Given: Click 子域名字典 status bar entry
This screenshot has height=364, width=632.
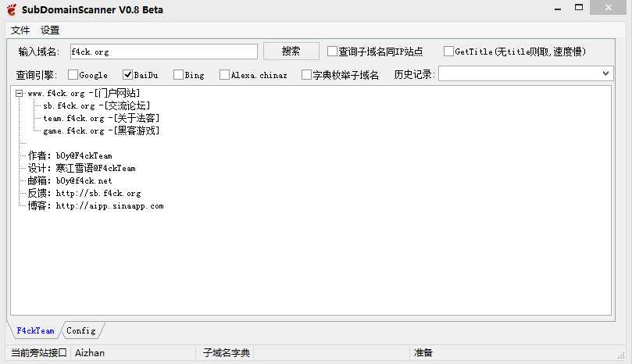Looking at the screenshot, I should pyautogui.click(x=226, y=353).
